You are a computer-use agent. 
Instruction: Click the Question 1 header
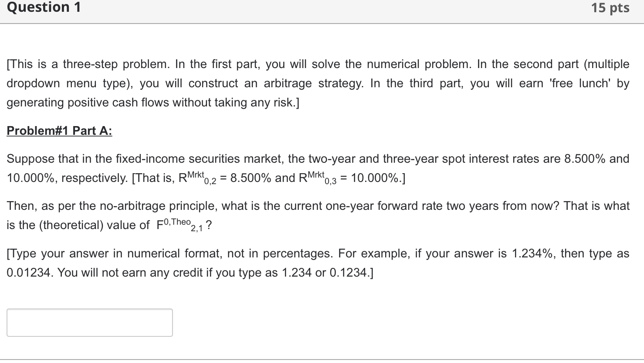(43, 7)
